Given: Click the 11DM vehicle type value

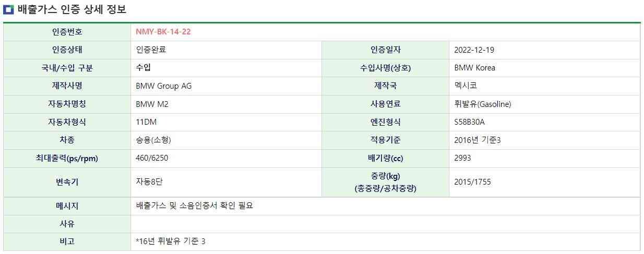Looking at the screenshot, I should [146, 122].
